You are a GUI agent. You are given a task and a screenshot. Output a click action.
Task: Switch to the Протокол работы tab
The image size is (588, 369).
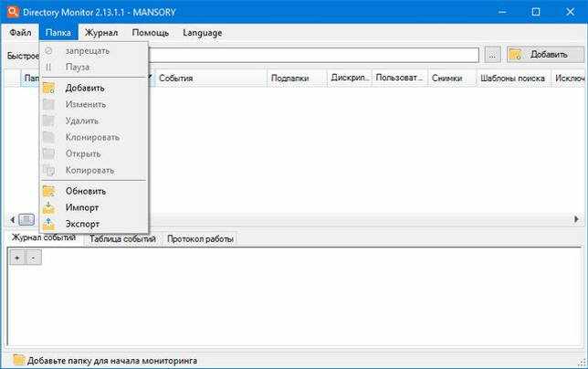200,238
